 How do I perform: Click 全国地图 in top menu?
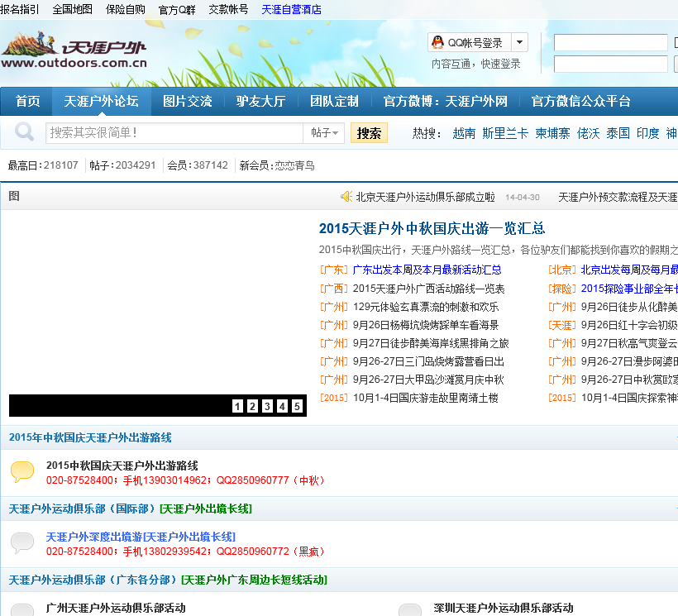tap(72, 10)
